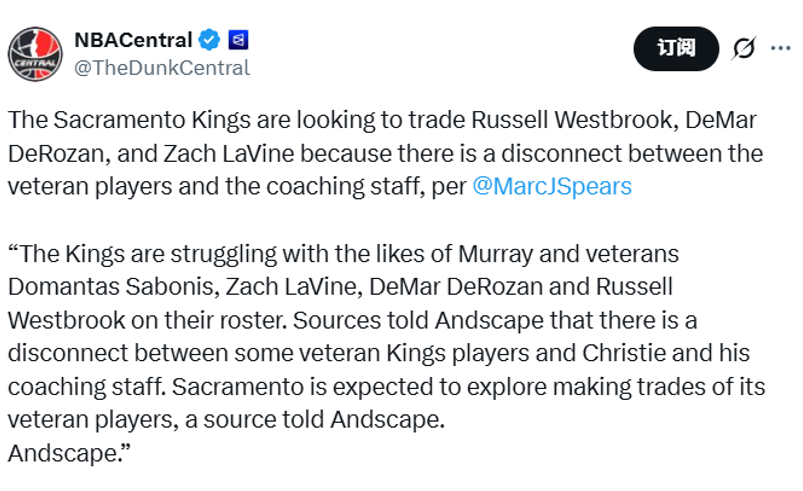803x491 pixels.
Task: Open the Grok slashed-circle icon
Action: (x=744, y=48)
